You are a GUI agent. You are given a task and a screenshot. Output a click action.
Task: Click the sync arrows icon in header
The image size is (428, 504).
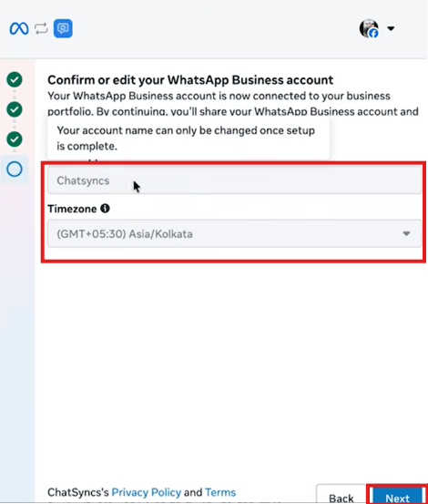(x=41, y=28)
